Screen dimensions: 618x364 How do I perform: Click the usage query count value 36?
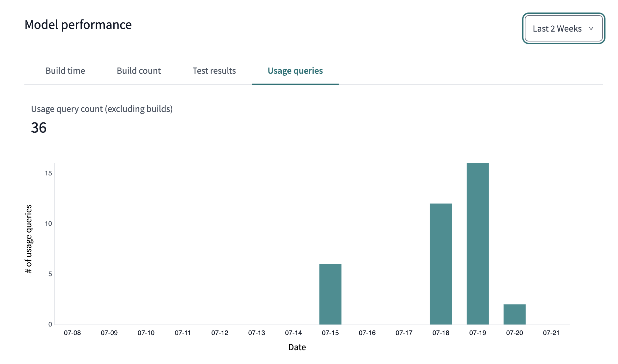point(39,128)
